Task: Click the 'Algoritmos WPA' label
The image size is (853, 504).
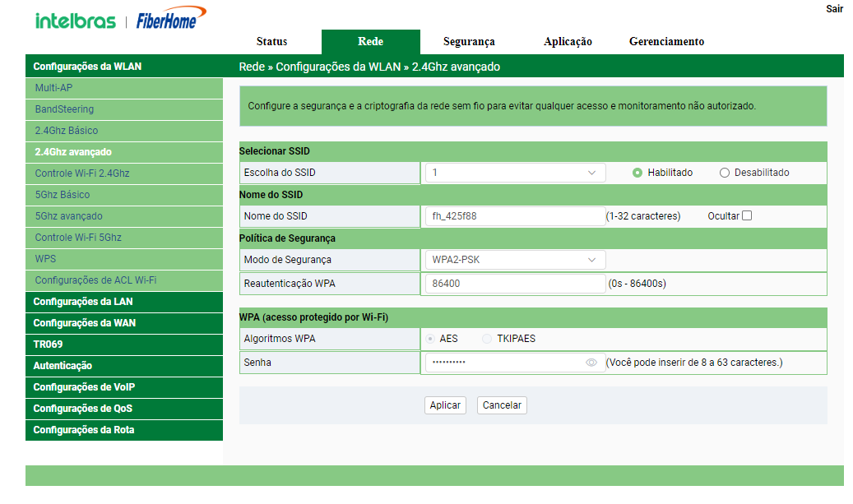Action: (x=280, y=339)
